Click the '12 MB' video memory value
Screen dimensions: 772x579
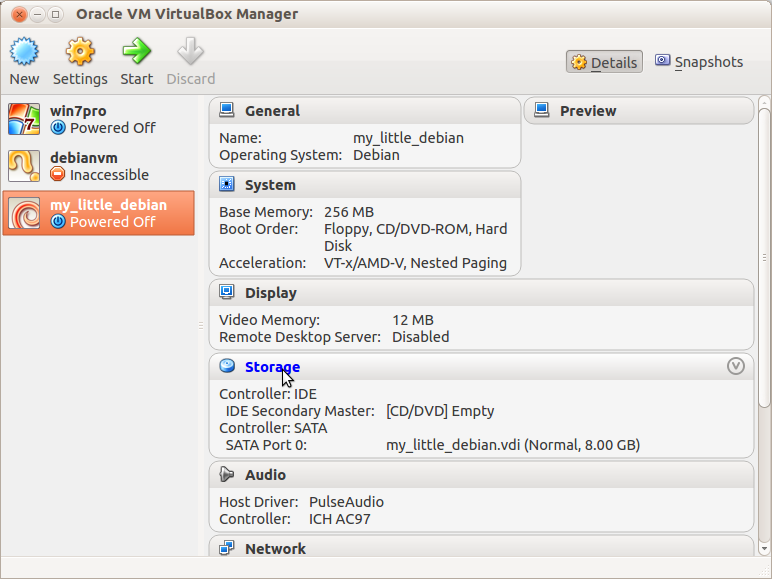[x=413, y=321]
